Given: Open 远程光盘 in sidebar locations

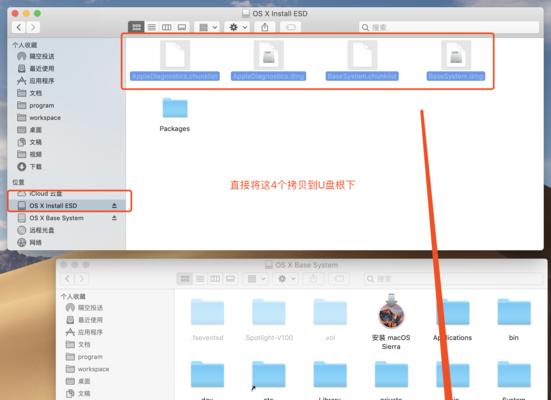Looking at the screenshot, I should click(35, 230).
